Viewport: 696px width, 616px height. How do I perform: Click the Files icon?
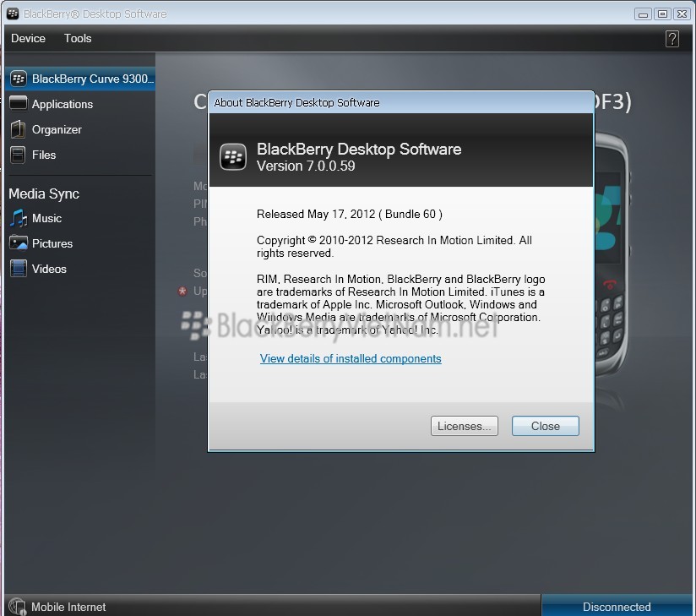point(18,155)
